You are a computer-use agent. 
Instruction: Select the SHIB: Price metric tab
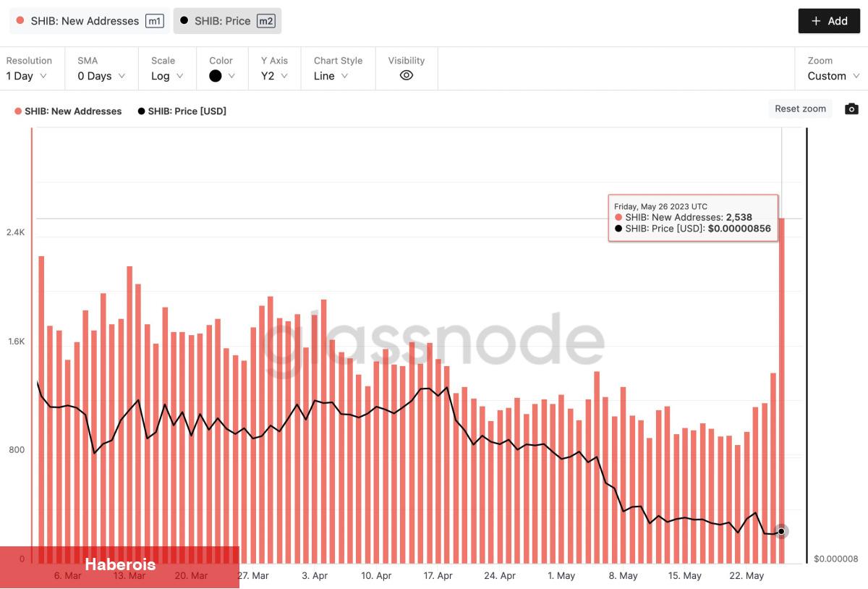tap(227, 21)
